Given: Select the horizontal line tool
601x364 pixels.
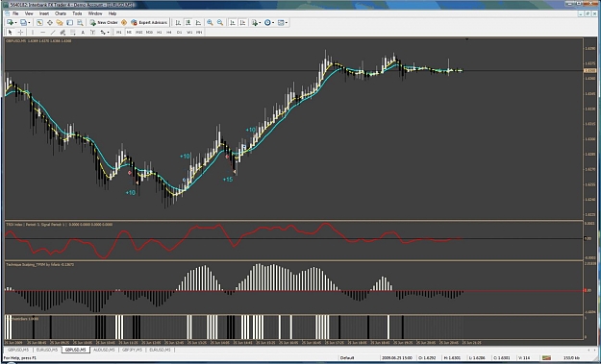Looking at the screenshot, I should tap(43, 32).
